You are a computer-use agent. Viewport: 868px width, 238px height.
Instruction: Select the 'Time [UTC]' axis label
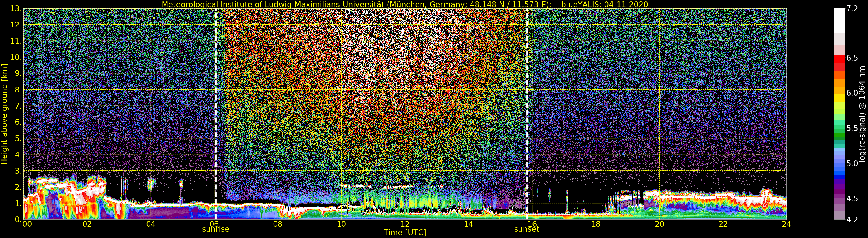coord(405,233)
